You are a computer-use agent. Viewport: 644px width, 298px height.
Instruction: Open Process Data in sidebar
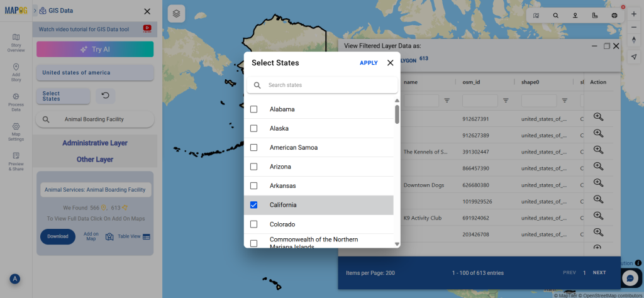[16, 102]
